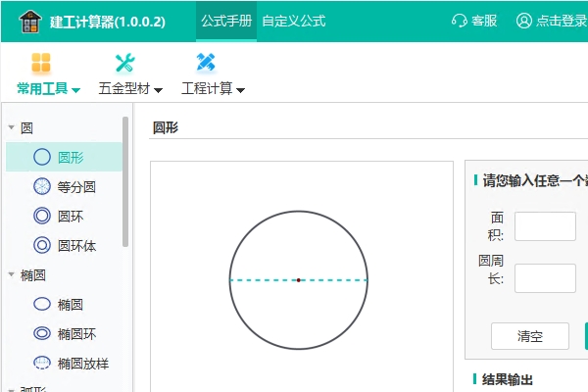Viewport: 588px width, 392px height.
Task: Click the 面积 input field
Action: click(x=545, y=226)
